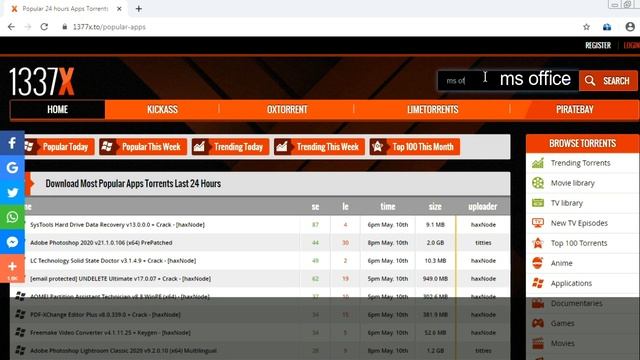Click the browser address bar URL
The height and width of the screenshot is (360, 640).
[x=109, y=27]
